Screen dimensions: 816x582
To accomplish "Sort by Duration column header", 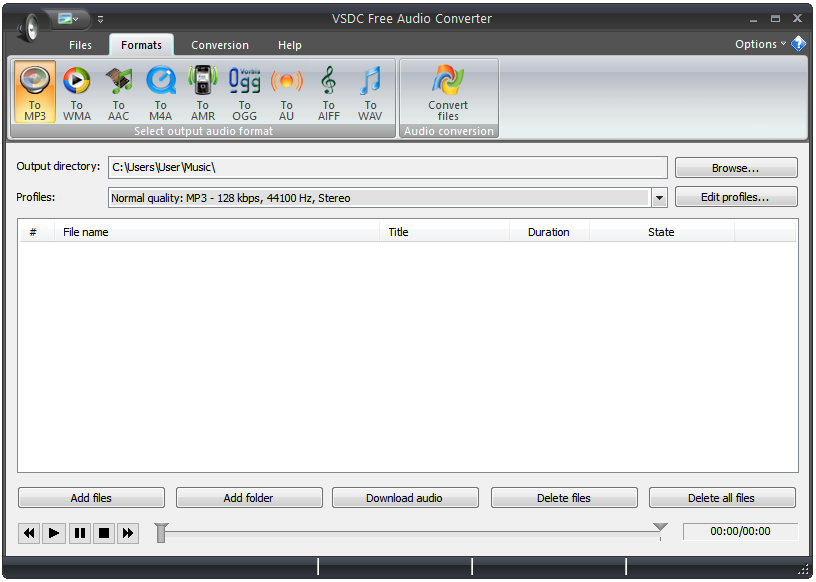I will pyautogui.click(x=549, y=232).
